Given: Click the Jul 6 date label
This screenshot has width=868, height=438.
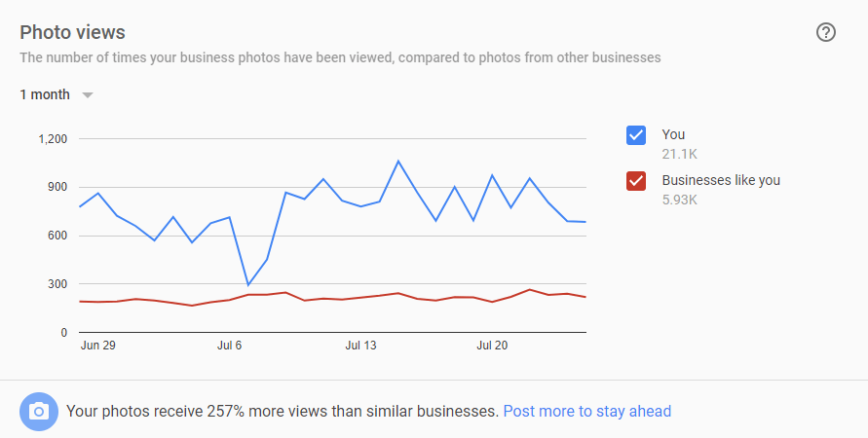Looking at the screenshot, I should pyautogui.click(x=229, y=346).
